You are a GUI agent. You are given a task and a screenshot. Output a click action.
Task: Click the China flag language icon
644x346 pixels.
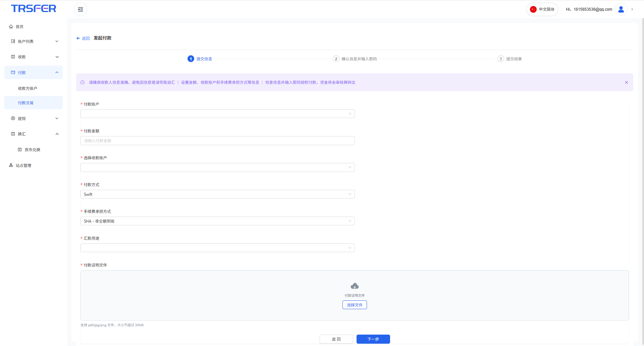pyautogui.click(x=533, y=9)
